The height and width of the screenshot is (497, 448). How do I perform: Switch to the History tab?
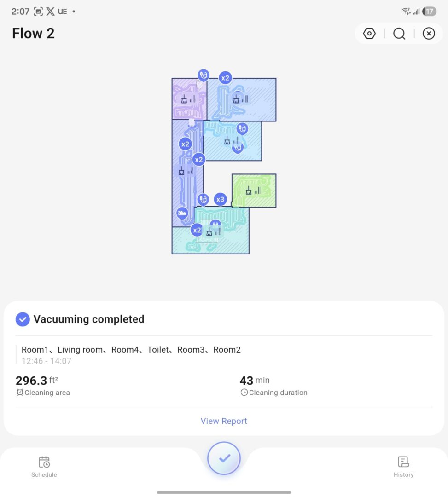(403, 465)
